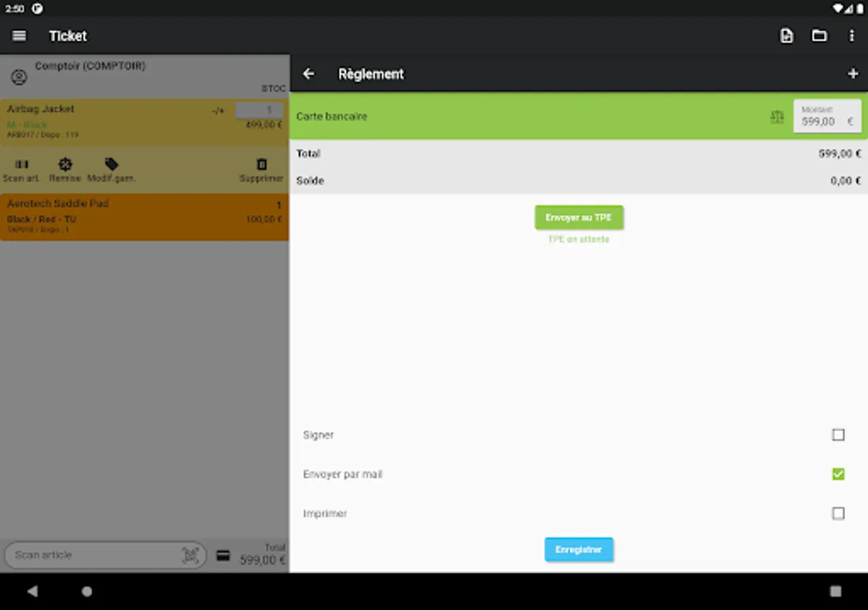The height and width of the screenshot is (610, 868).
Task: Select the Aerotech Saddle Pad ticket line
Action: 144,218
